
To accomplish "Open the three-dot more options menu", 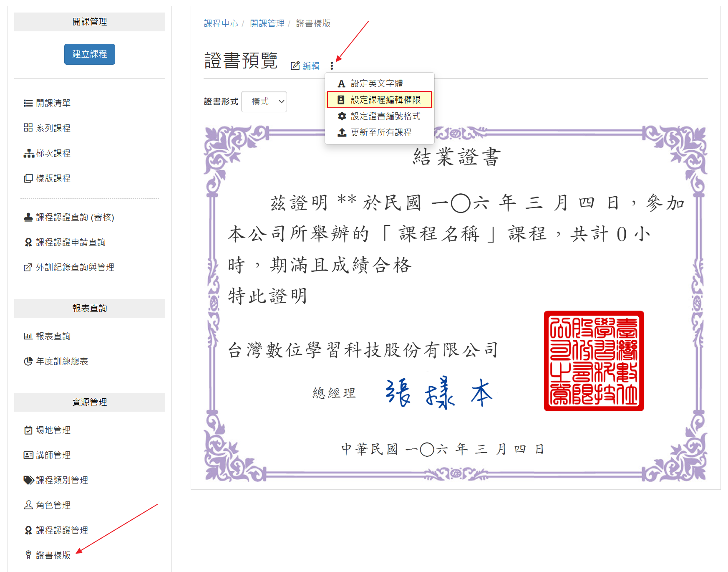I will 332,66.
